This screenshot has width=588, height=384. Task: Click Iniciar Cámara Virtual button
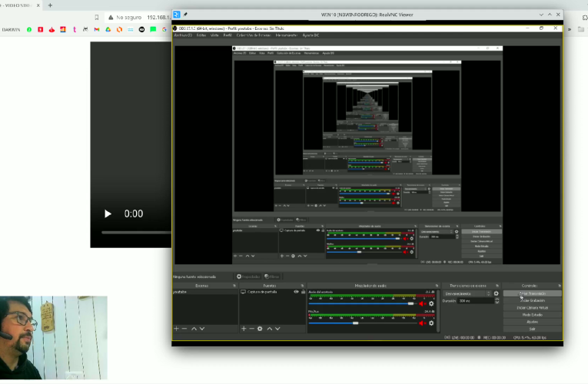click(532, 307)
